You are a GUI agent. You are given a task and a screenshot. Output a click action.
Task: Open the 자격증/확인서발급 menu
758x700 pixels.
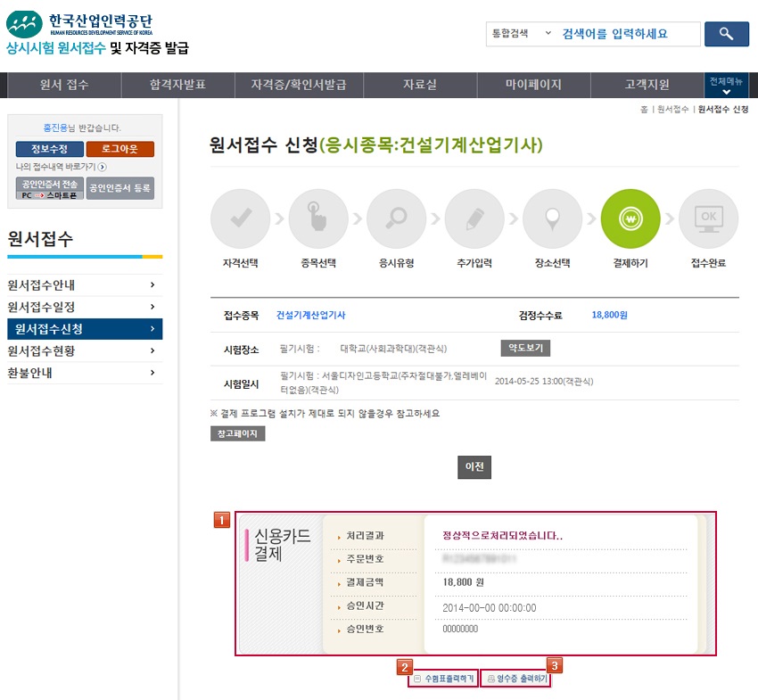pos(298,86)
